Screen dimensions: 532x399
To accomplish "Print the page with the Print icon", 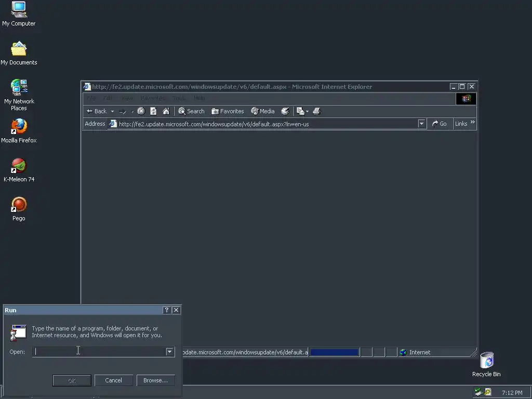I will coord(317,111).
